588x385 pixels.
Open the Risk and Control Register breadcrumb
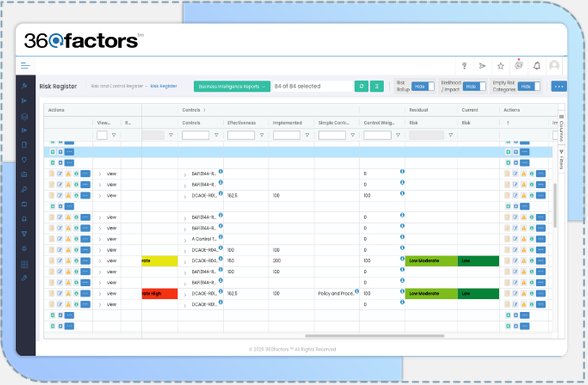(117, 86)
